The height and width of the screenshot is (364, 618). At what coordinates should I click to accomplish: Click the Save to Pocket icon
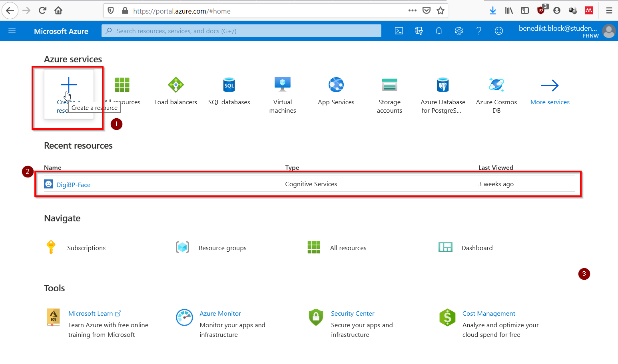pyautogui.click(x=427, y=10)
